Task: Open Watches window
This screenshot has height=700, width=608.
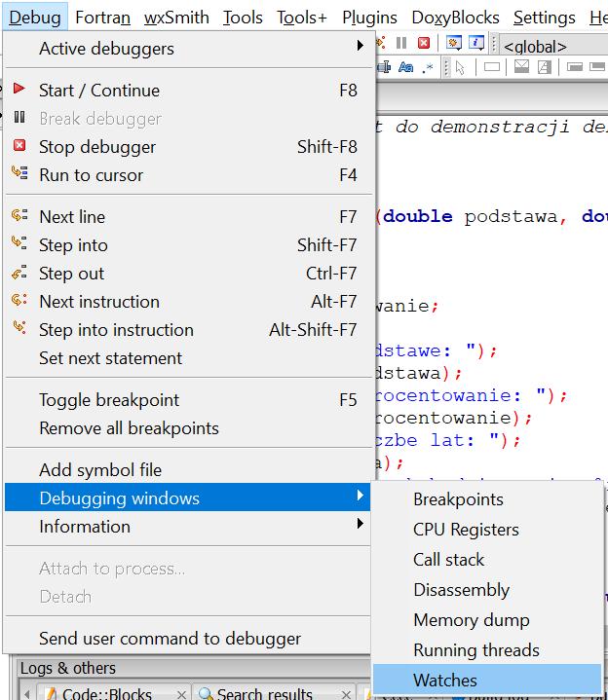Action: point(487,680)
